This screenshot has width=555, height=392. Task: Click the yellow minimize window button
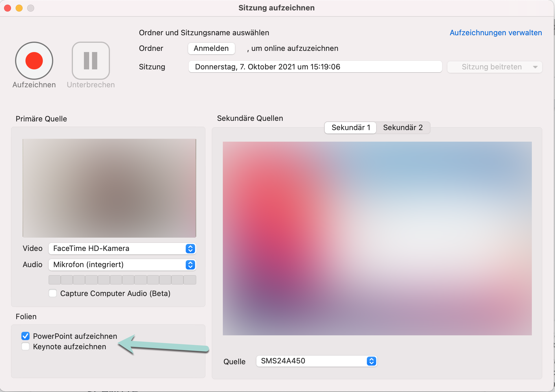(x=19, y=8)
